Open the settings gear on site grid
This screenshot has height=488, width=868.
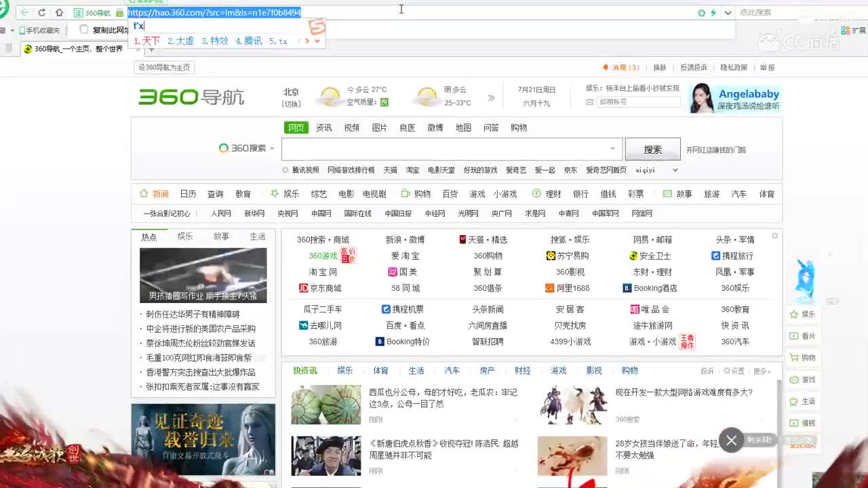coord(775,236)
